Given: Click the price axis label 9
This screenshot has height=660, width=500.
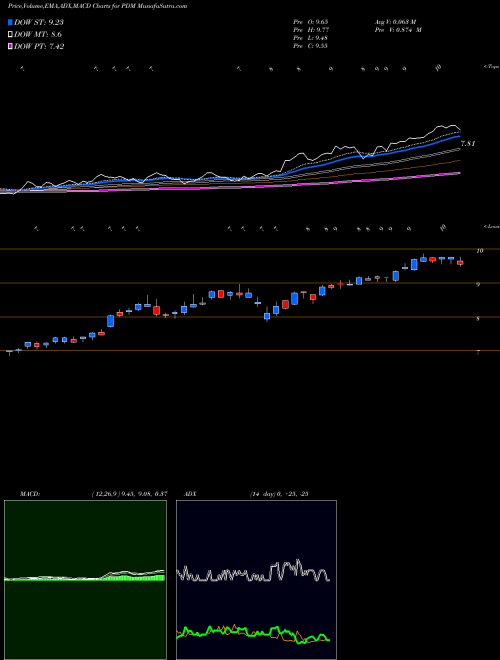Looking at the screenshot, I should pos(478,285).
